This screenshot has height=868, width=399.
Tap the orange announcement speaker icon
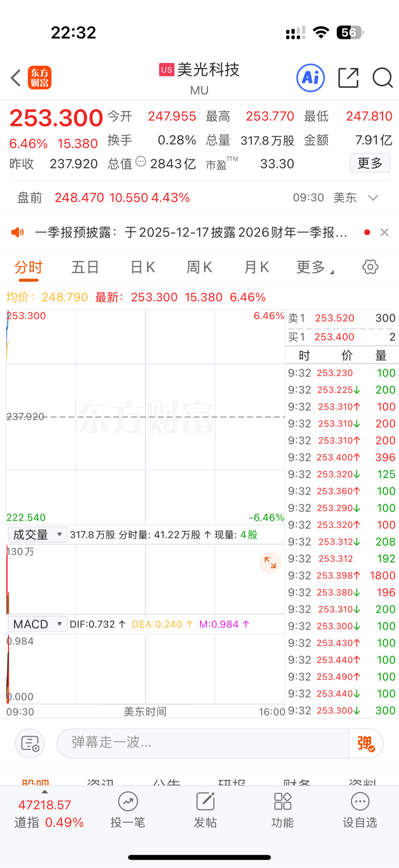(x=18, y=232)
